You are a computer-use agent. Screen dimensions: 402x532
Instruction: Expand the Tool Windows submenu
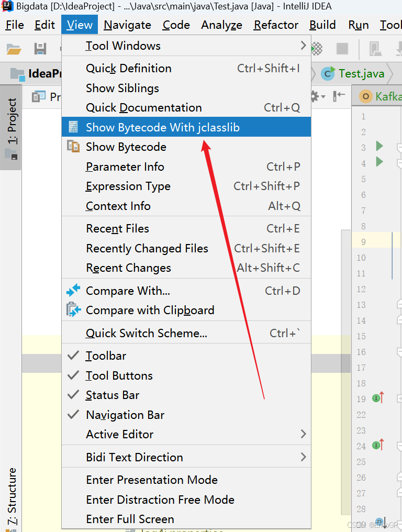[186, 46]
